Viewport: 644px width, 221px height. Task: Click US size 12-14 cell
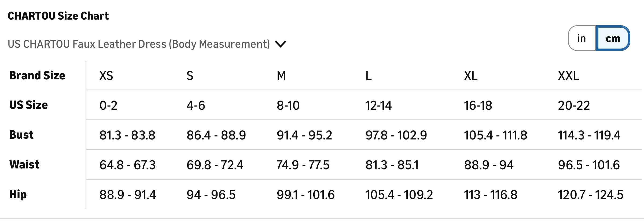tap(378, 105)
